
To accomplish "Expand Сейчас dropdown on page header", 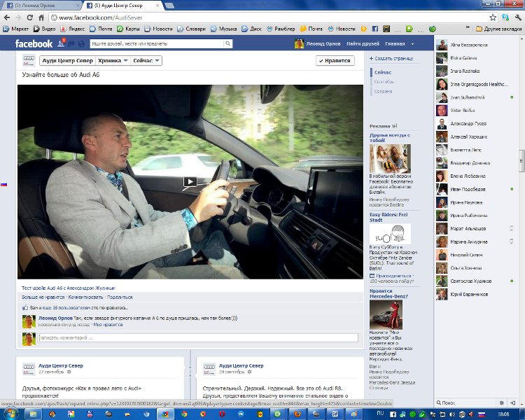I will click(x=146, y=61).
